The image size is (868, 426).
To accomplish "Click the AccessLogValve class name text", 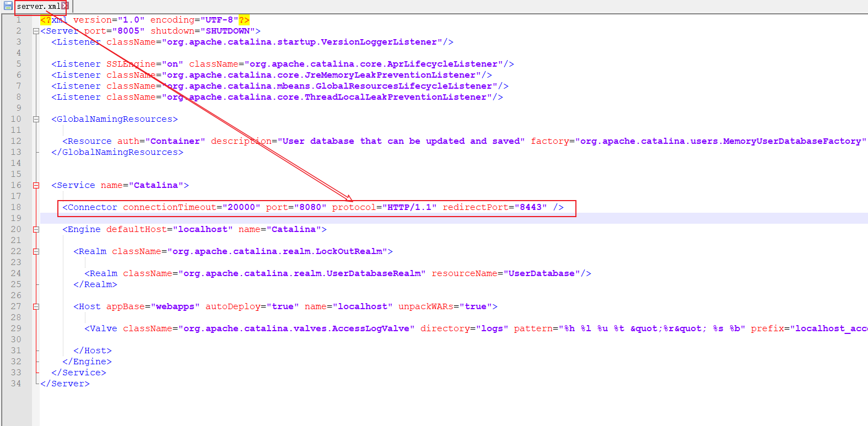I will (x=371, y=328).
